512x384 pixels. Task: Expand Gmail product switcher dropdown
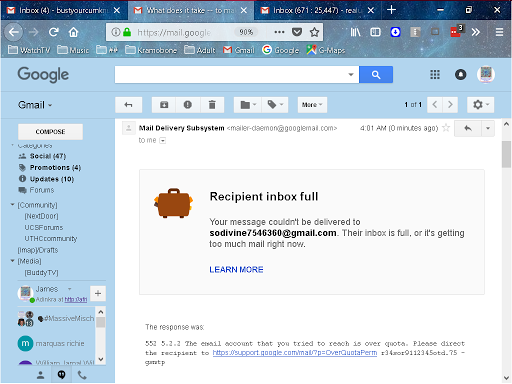pyautogui.click(x=35, y=105)
